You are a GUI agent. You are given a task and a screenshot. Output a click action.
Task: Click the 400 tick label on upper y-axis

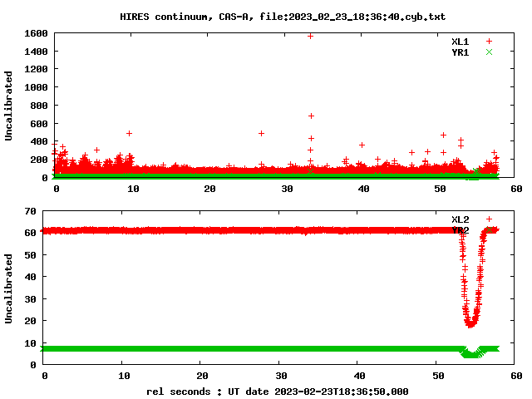39,141
